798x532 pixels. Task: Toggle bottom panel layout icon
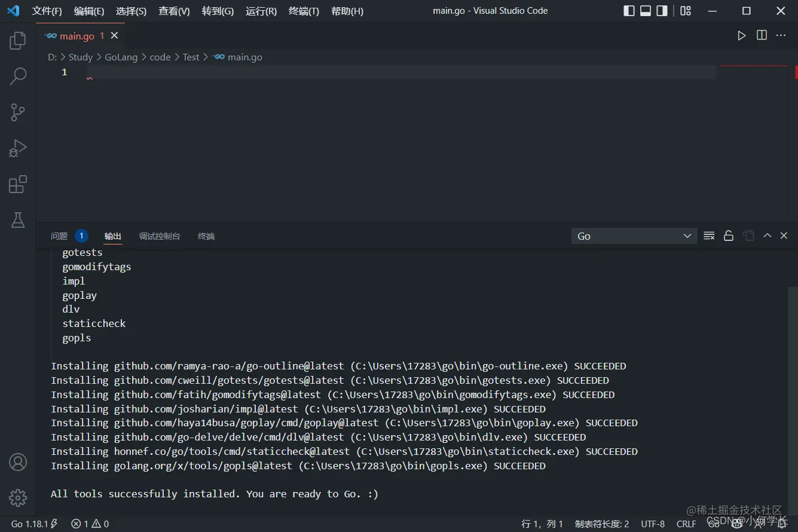click(646, 11)
